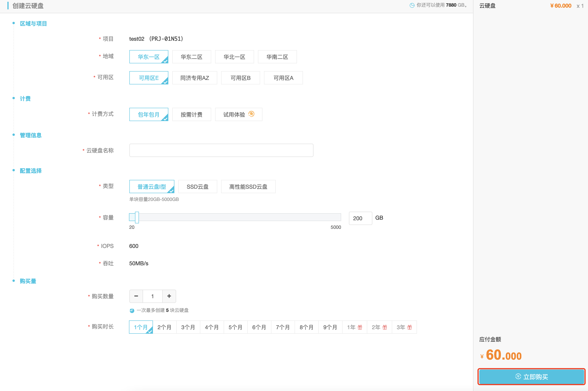Click the IOPS value 600
Image resolution: width=588 pixels, height=391 pixels.
[x=134, y=246]
